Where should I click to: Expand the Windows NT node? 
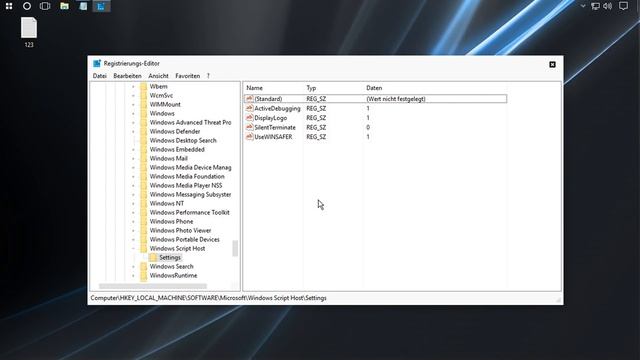pos(133,203)
